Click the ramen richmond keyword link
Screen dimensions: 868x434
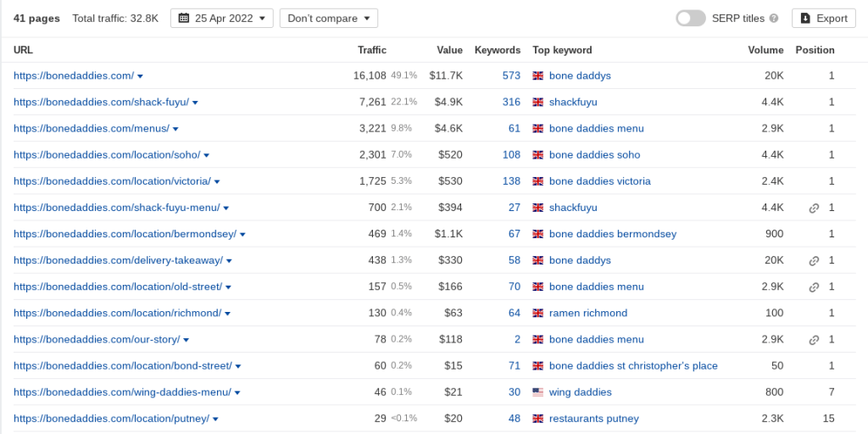(588, 314)
